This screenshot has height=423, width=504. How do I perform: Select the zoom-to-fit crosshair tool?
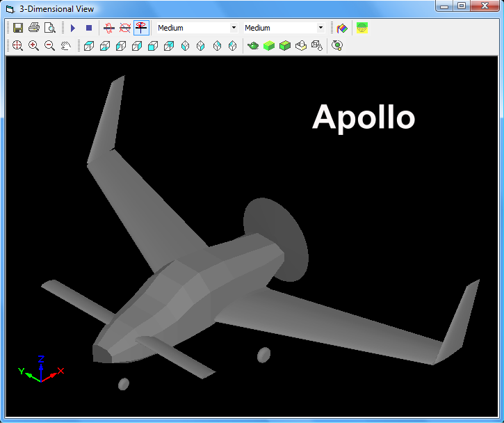coord(17,46)
